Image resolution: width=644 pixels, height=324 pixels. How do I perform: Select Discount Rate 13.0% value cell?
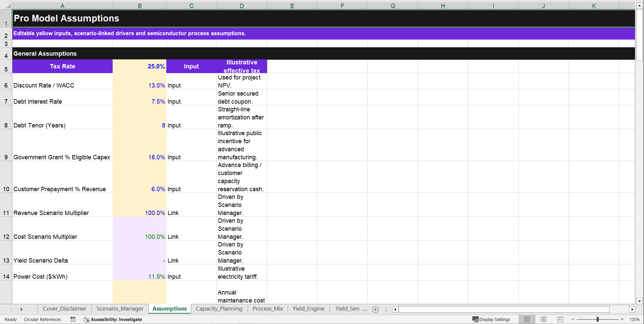tap(139, 81)
